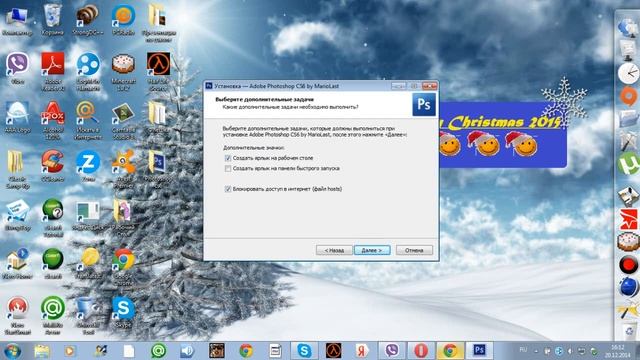Open the Minecraft cake icon on desktop

pos(123,71)
